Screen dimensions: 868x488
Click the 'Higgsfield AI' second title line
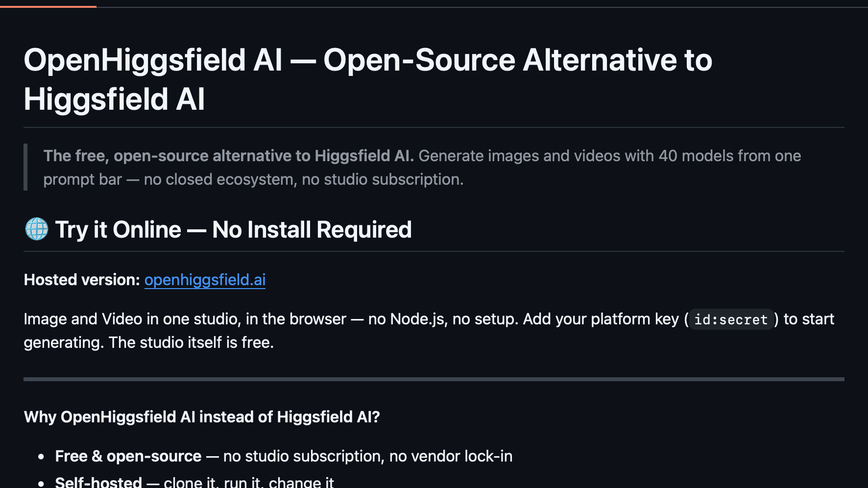pyautogui.click(x=115, y=99)
